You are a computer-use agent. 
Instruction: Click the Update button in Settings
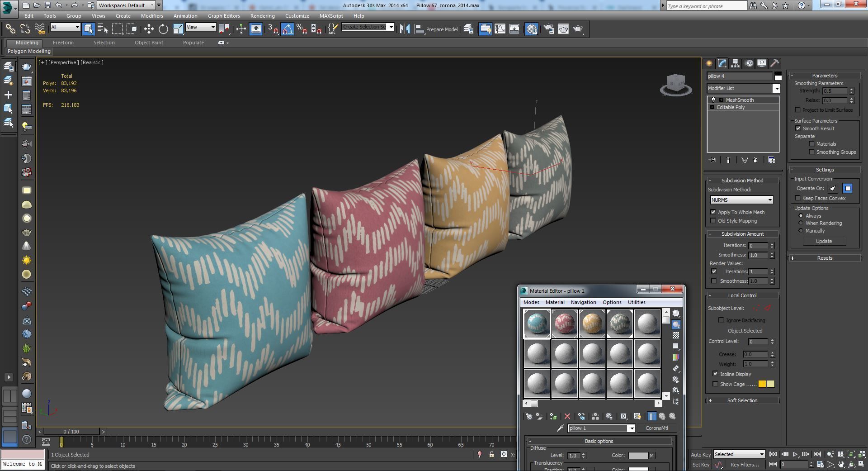(x=824, y=241)
